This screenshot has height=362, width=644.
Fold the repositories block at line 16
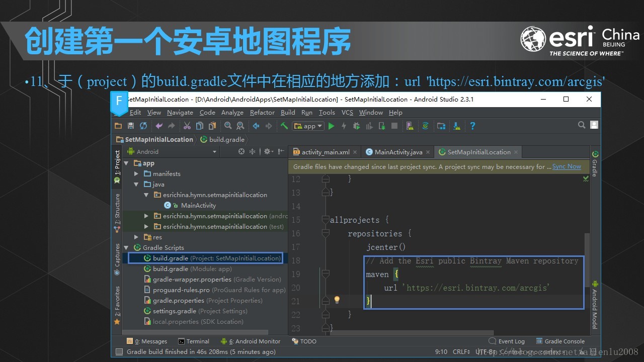[326, 233]
